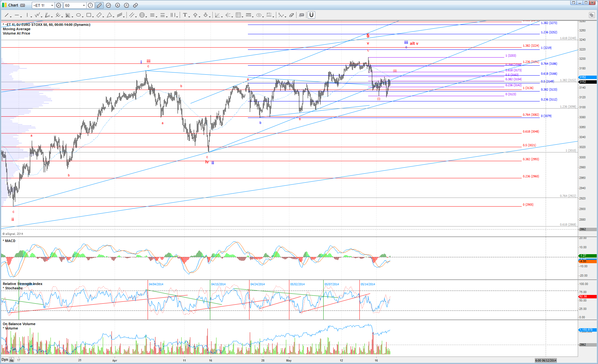Expand the grid tool dropdown arrow
Image resolution: width=598 pixels, height=364 pixels.
[x=243, y=16]
